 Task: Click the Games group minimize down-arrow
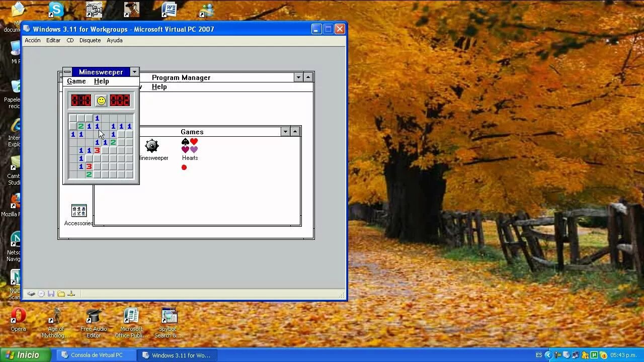coord(285,132)
